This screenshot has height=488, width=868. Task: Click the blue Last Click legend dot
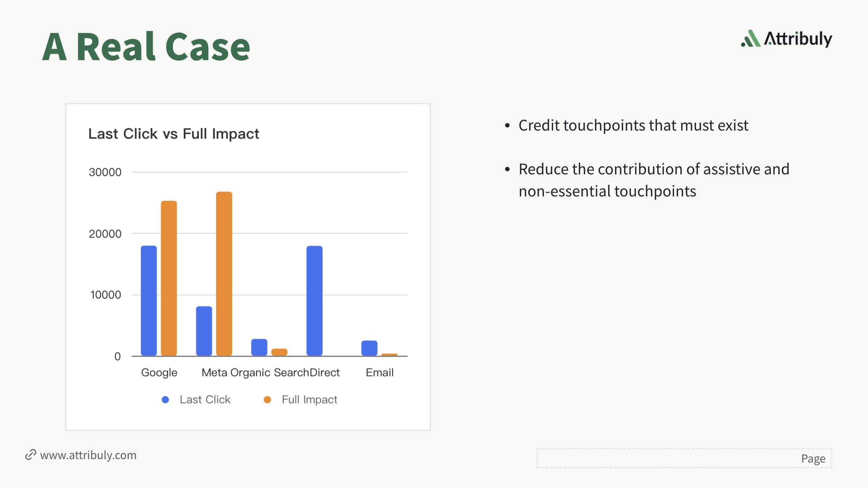click(x=165, y=400)
